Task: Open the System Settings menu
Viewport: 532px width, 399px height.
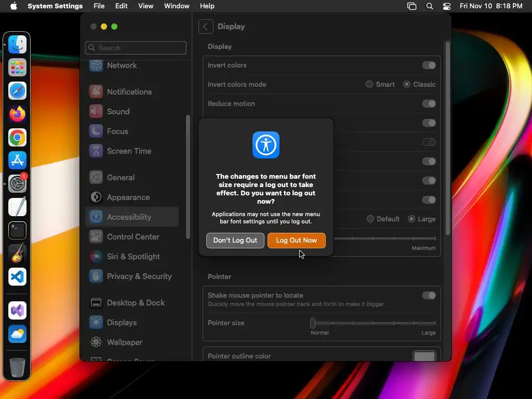Action: tap(55, 6)
